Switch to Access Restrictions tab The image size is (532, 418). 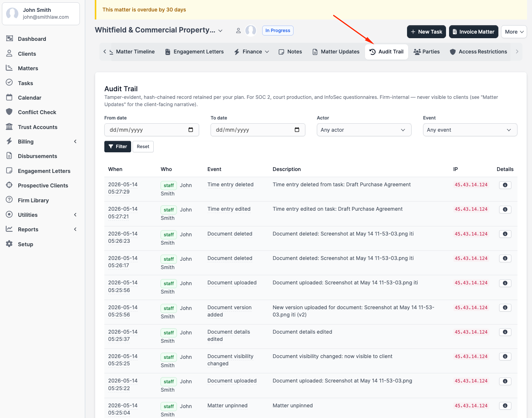[478, 52]
